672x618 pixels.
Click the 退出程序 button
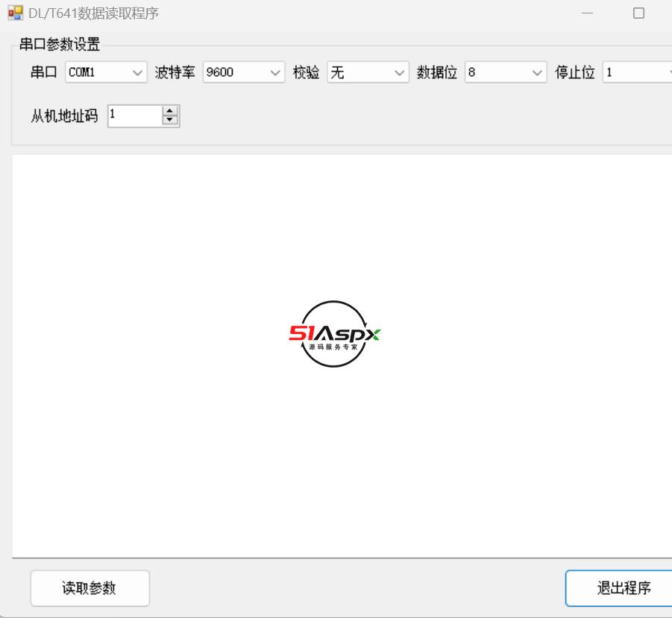pos(619,588)
